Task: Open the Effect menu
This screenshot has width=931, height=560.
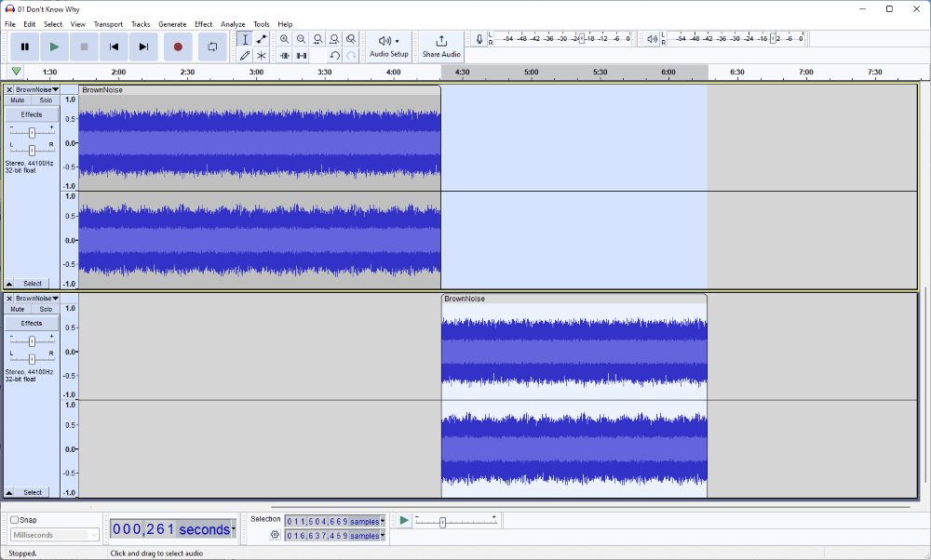Action: point(203,24)
